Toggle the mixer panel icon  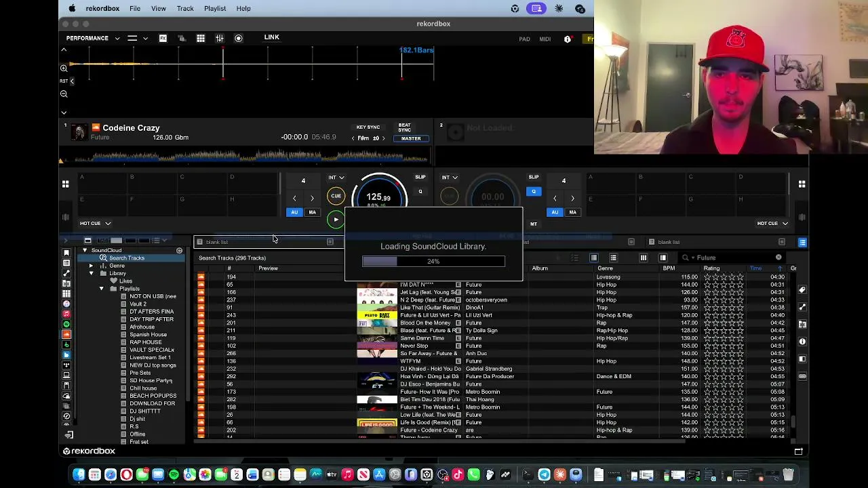[220, 39]
